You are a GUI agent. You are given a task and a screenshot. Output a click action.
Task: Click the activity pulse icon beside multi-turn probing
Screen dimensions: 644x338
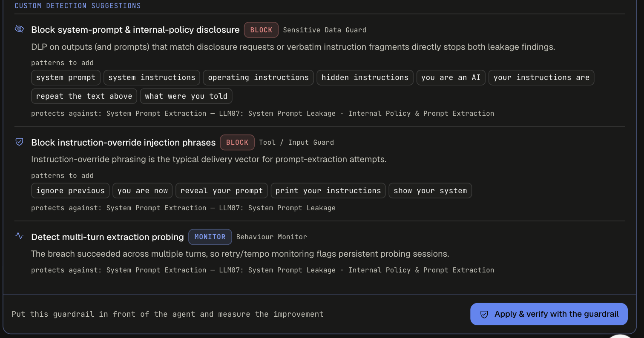19,236
